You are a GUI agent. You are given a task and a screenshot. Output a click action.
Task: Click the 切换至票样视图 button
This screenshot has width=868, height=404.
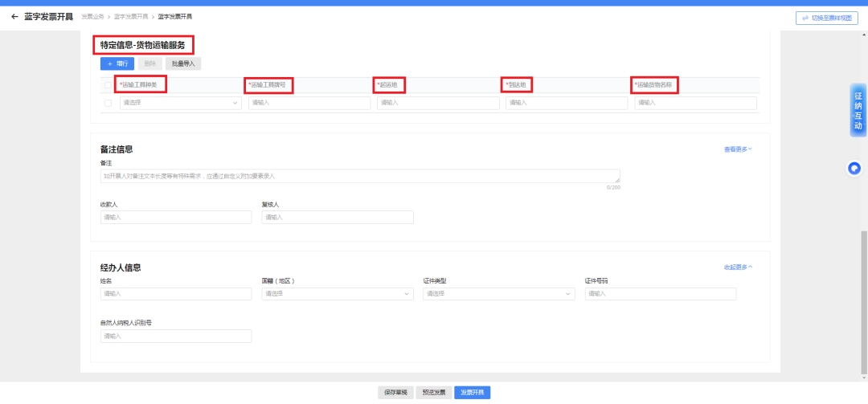point(826,18)
